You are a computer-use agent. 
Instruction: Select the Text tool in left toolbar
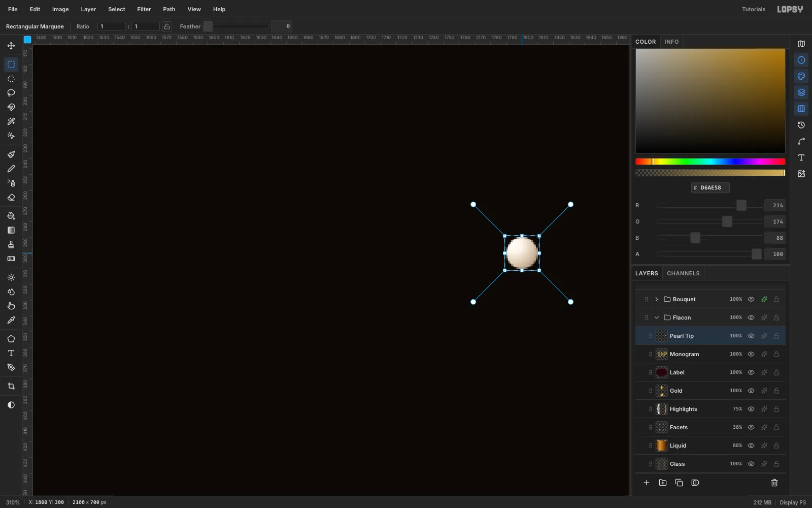[11, 353]
